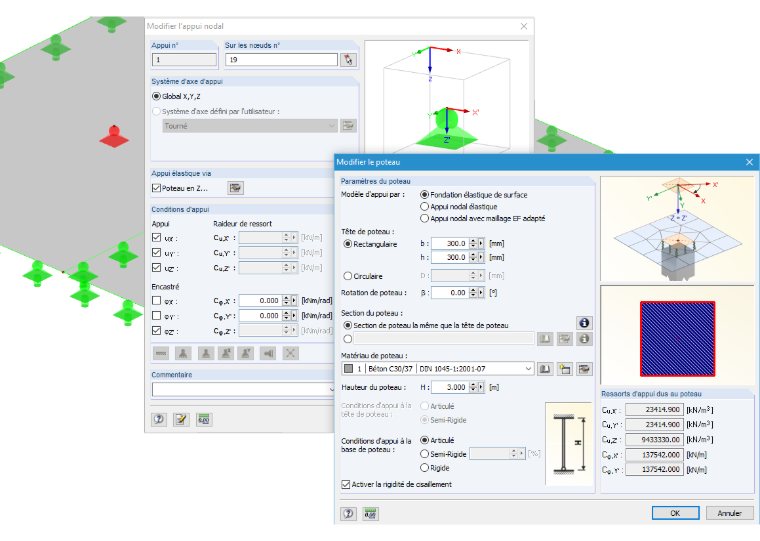Click the blue hatched section preview thumbnail
The image size is (760, 541).
click(677, 338)
